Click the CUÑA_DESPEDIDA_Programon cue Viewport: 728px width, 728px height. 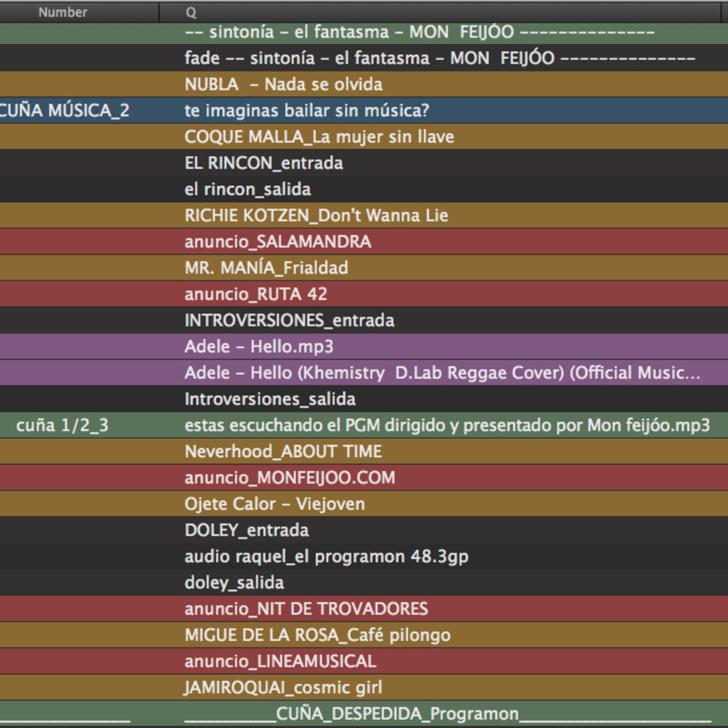pyautogui.click(x=397, y=713)
